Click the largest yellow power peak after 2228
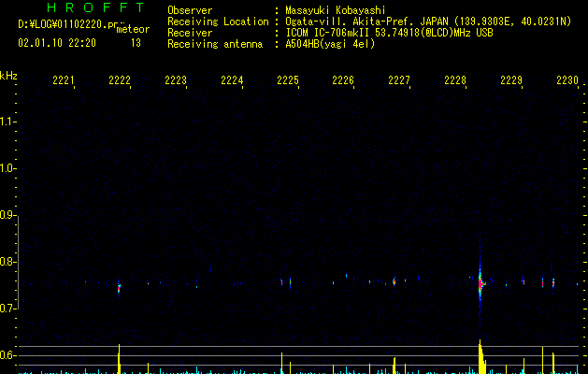The height and width of the screenshot is (374, 588). point(481,357)
